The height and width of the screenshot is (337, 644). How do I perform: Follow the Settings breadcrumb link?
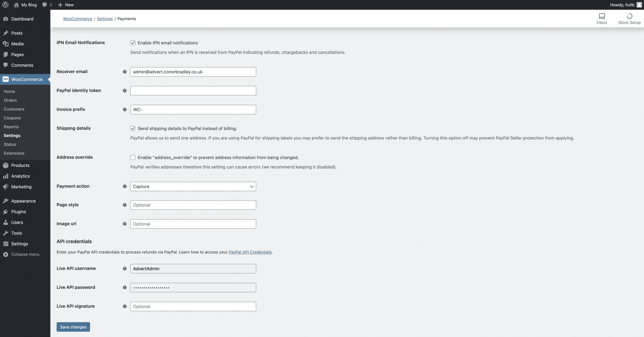105,19
